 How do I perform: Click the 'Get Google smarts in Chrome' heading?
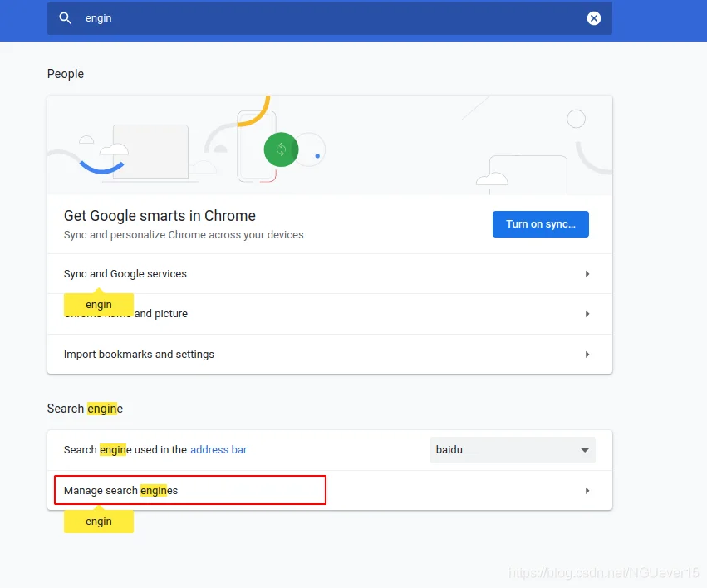[x=160, y=216]
